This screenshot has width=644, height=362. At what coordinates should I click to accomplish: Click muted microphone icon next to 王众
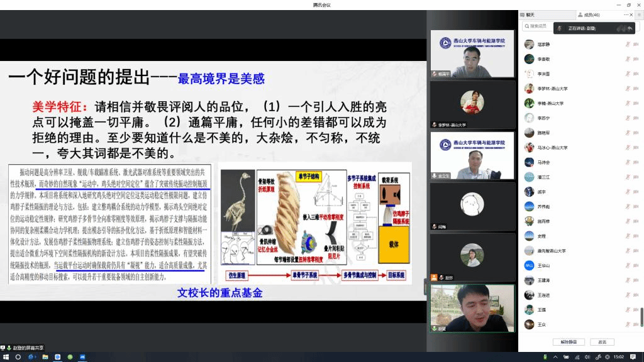[627, 324]
